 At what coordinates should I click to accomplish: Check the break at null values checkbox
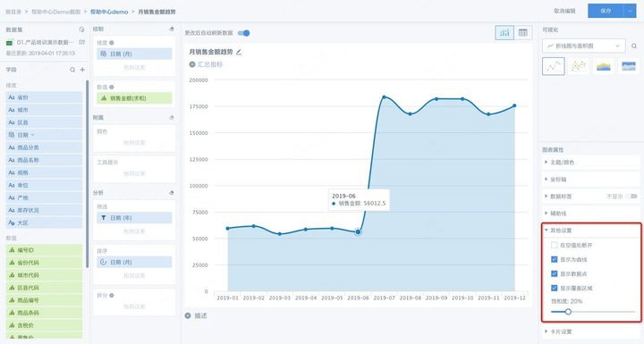coord(554,245)
